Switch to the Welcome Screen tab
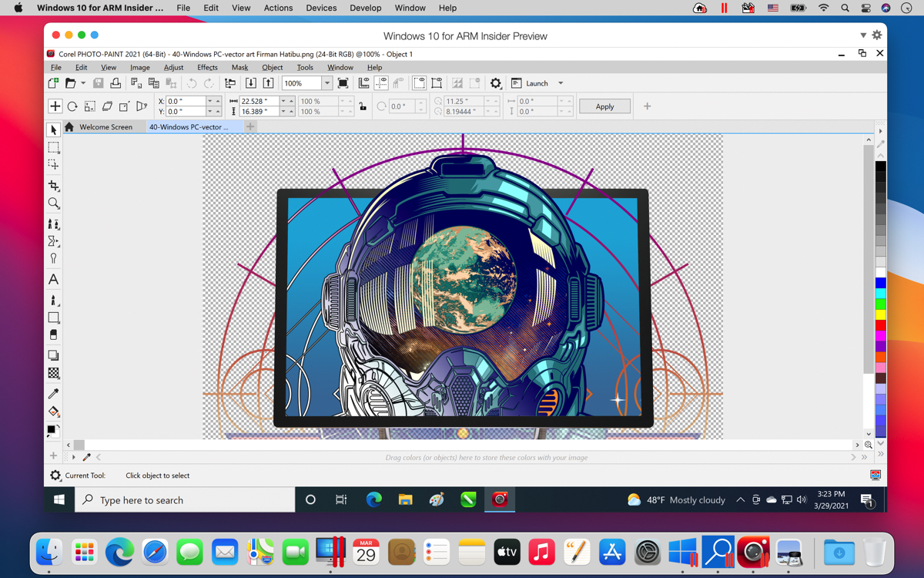The width and height of the screenshot is (924, 578). (105, 127)
